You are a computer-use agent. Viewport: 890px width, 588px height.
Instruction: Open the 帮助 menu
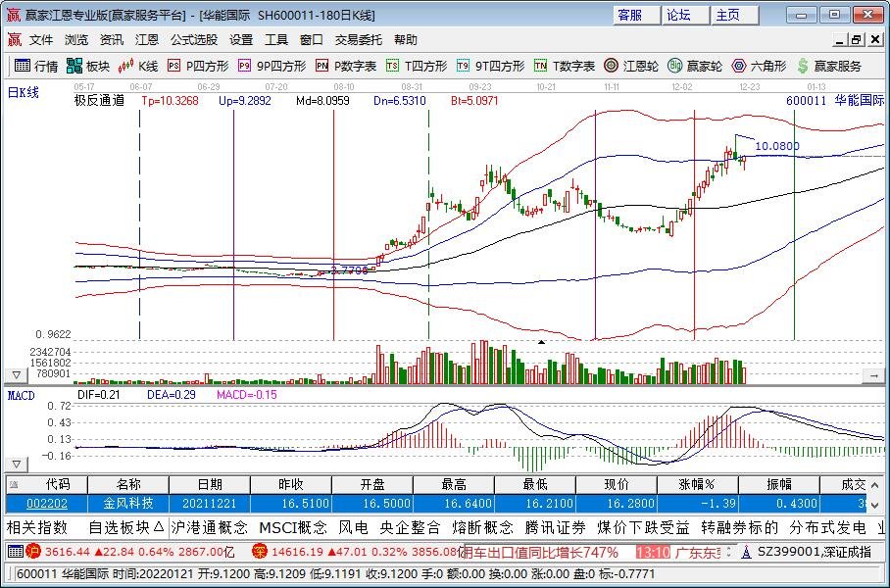[406, 40]
